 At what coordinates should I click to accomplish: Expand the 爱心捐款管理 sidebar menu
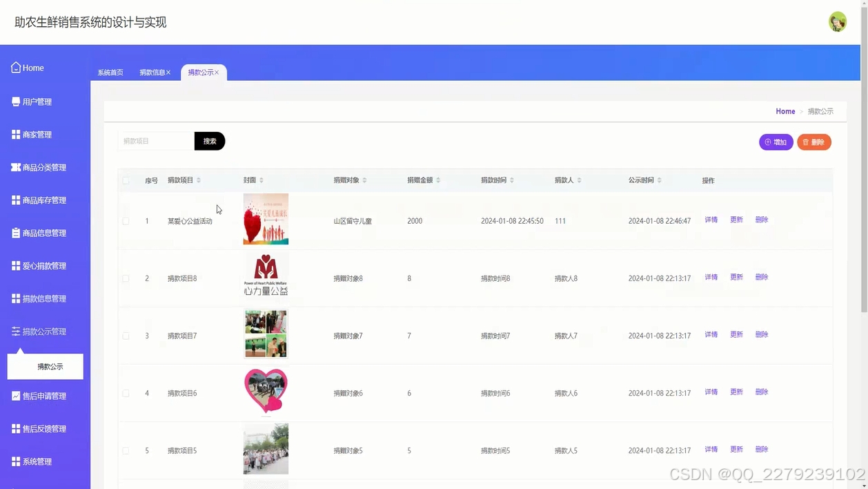click(x=45, y=266)
